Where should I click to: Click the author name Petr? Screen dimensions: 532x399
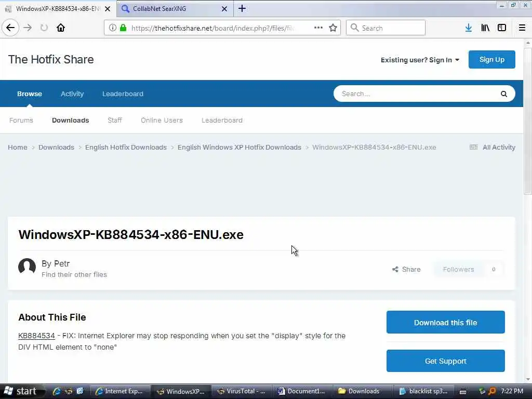point(62,263)
